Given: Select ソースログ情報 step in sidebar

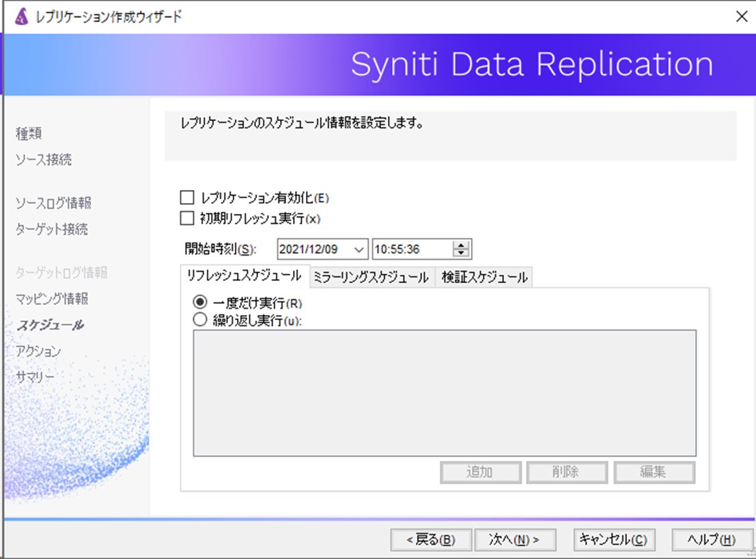Looking at the screenshot, I should tap(53, 203).
